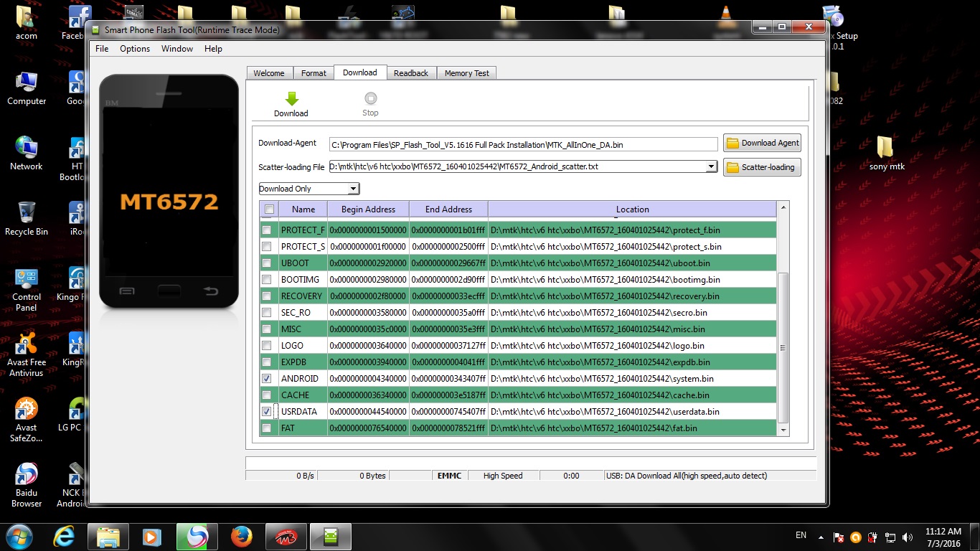The width and height of the screenshot is (980, 551).
Task: Uncheck the ANDROID partition checkbox
Action: 267,379
